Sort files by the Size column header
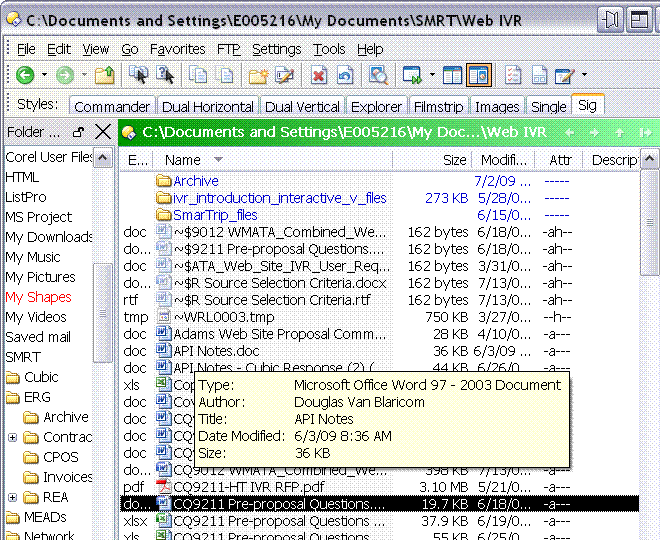The image size is (660, 540). coord(454,160)
